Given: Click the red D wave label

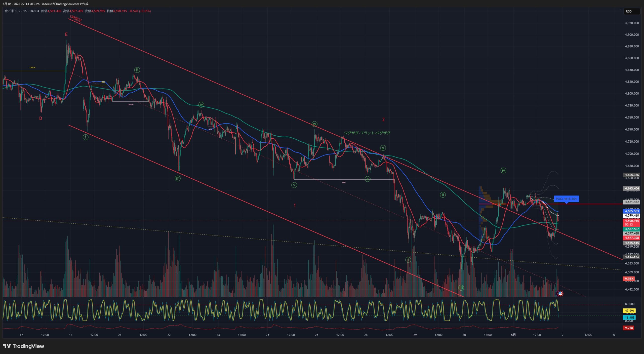Looking at the screenshot, I should coord(41,119).
